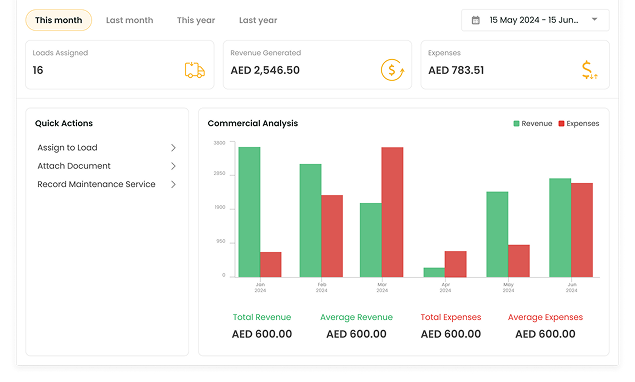The width and height of the screenshot is (635, 382).
Task: Click the chevron next to Attach Document
Action: (x=173, y=166)
